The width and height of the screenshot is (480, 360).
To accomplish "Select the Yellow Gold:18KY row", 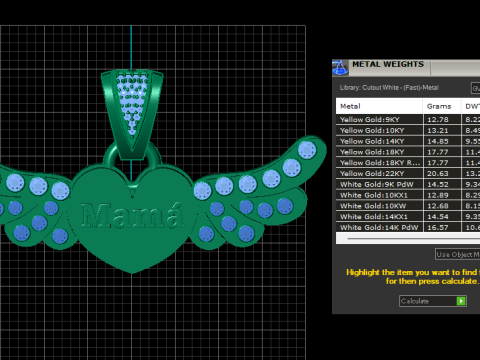I will click(x=408, y=152).
